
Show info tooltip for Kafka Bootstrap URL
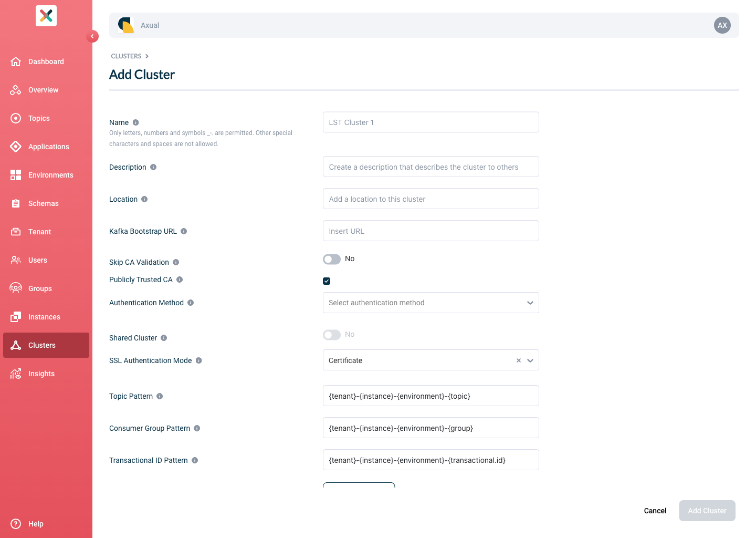(x=184, y=231)
